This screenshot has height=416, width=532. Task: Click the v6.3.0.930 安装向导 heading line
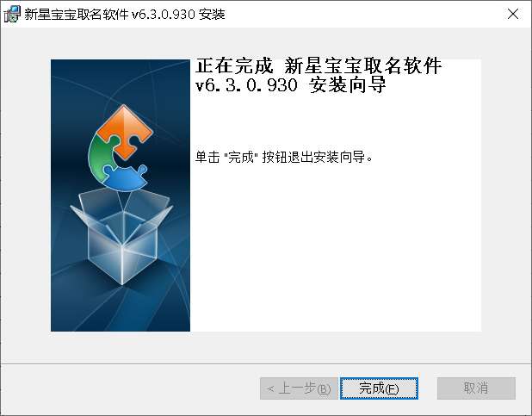[x=290, y=85]
